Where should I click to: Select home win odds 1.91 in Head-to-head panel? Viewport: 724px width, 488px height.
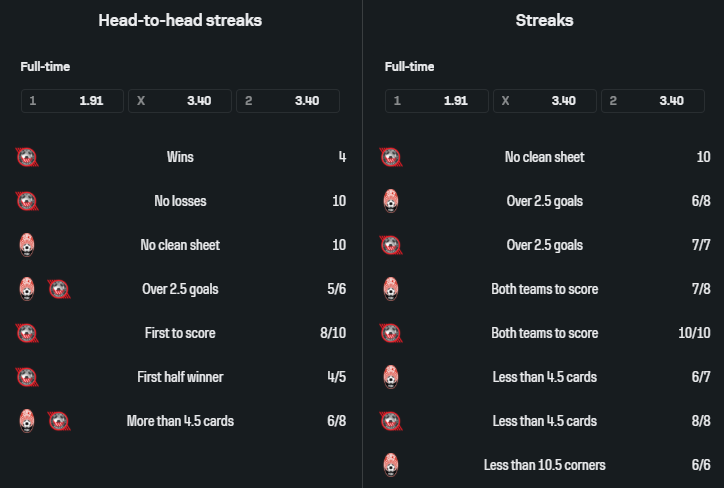click(x=72, y=101)
